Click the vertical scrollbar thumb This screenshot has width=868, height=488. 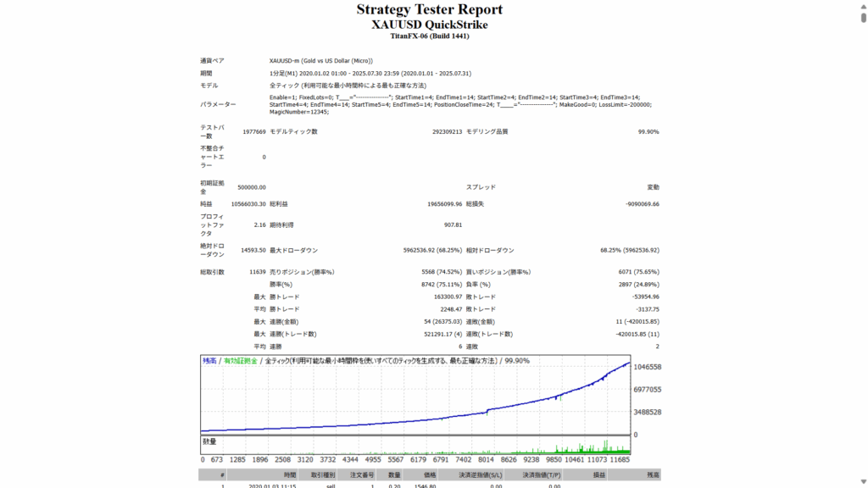pyautogui.click(x=863, y=17)
